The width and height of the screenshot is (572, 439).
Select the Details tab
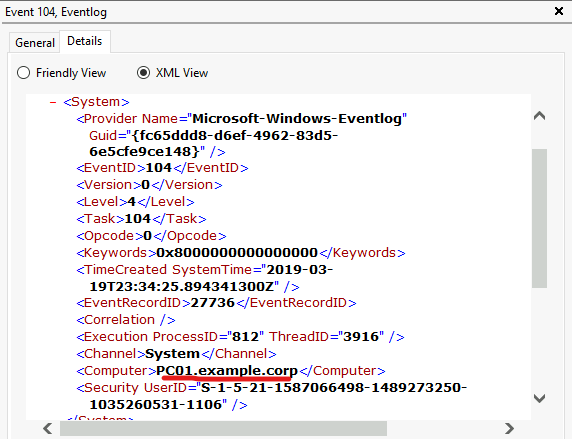(x=85, y=41)
